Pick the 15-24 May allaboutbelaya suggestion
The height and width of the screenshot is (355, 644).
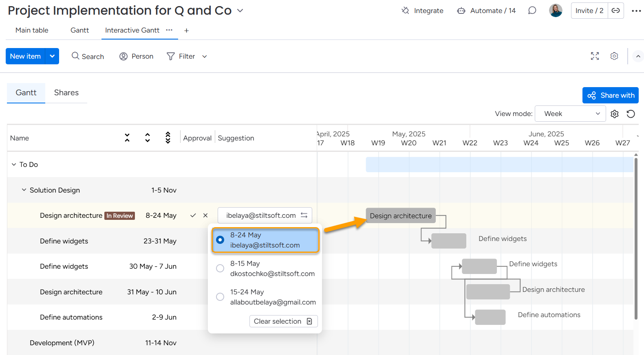pyautogui.click(x=220, y=297)
